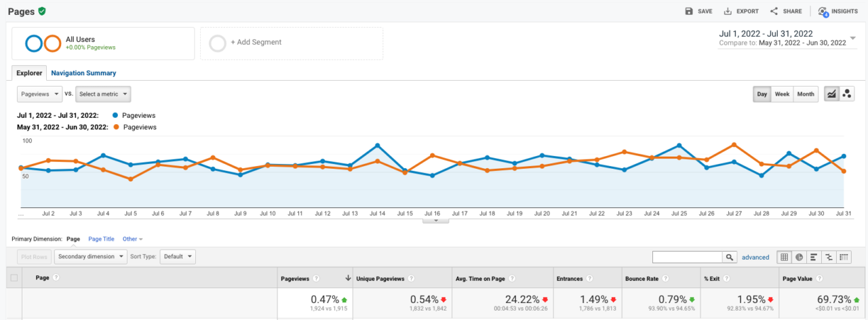Expand the Secondary dimension dropdown

pos(91,257)
